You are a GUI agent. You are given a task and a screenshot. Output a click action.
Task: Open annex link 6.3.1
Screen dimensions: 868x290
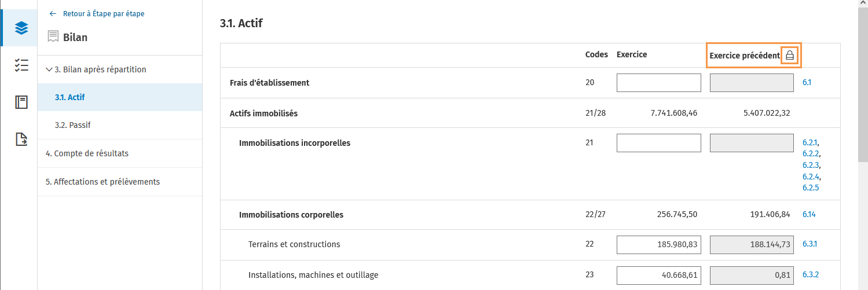811,244
